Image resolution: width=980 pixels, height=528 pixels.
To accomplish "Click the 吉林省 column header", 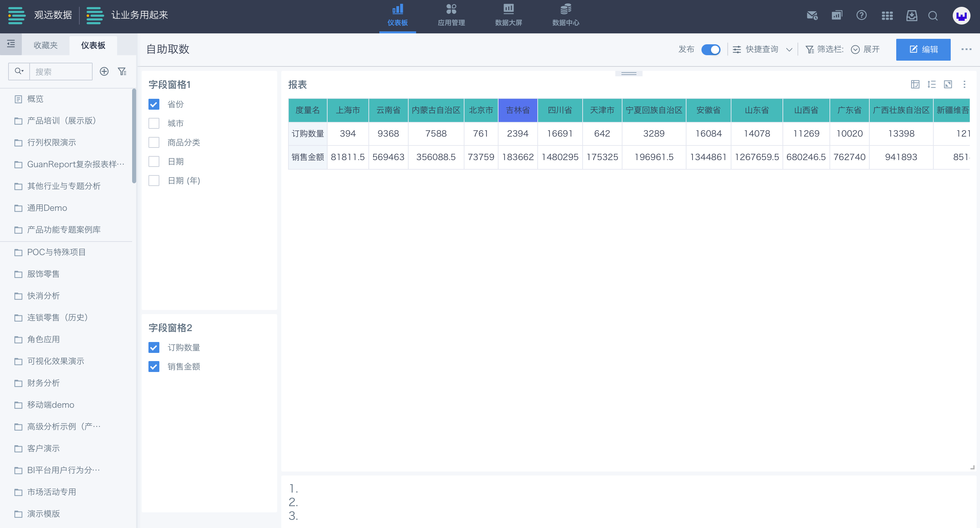I will tap(517, 110).
